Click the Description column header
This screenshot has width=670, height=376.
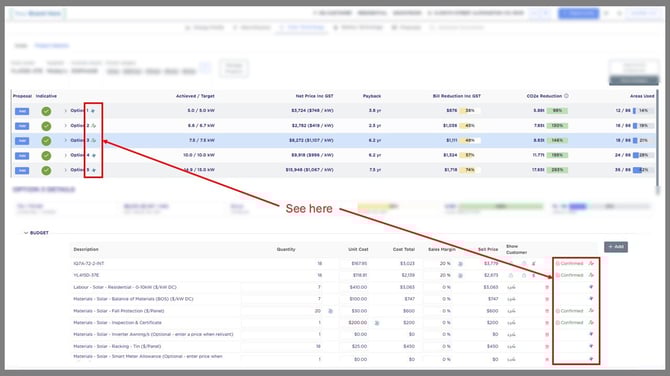[86, 249]
